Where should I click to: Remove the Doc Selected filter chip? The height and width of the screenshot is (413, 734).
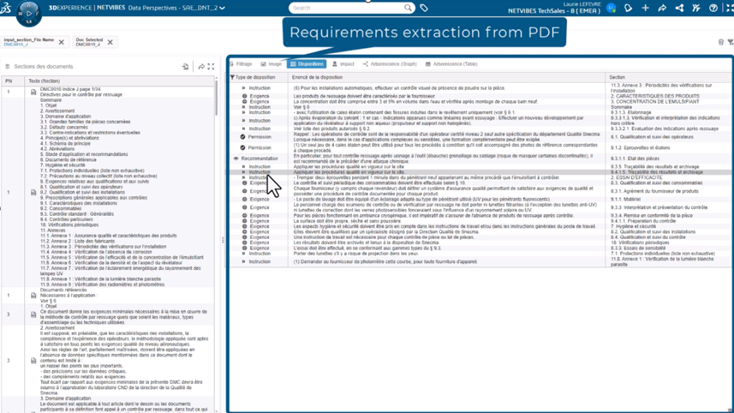(x=110, y=43)
